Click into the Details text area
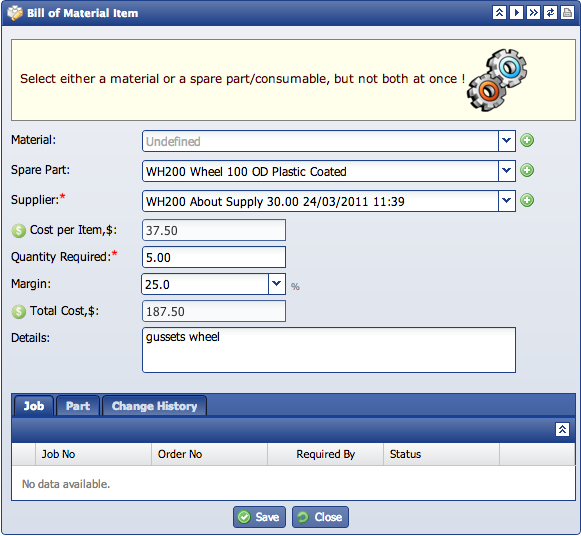 click(329, 350)
